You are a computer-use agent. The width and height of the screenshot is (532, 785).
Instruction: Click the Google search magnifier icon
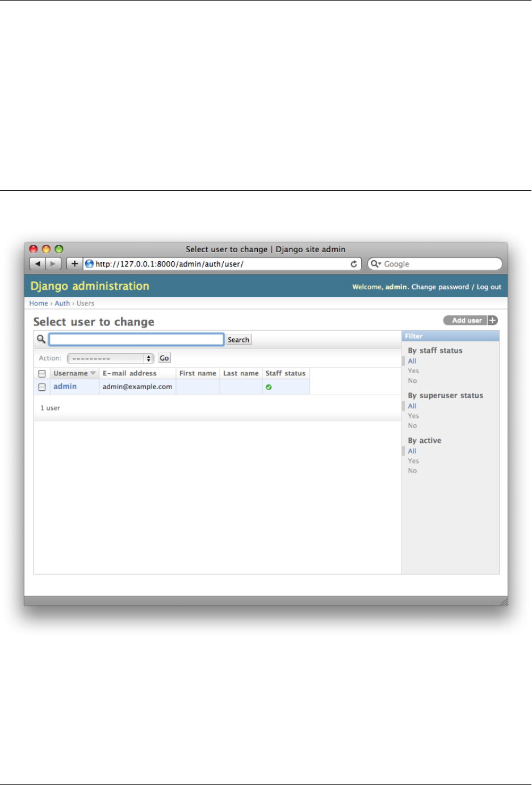pos(375,264)
